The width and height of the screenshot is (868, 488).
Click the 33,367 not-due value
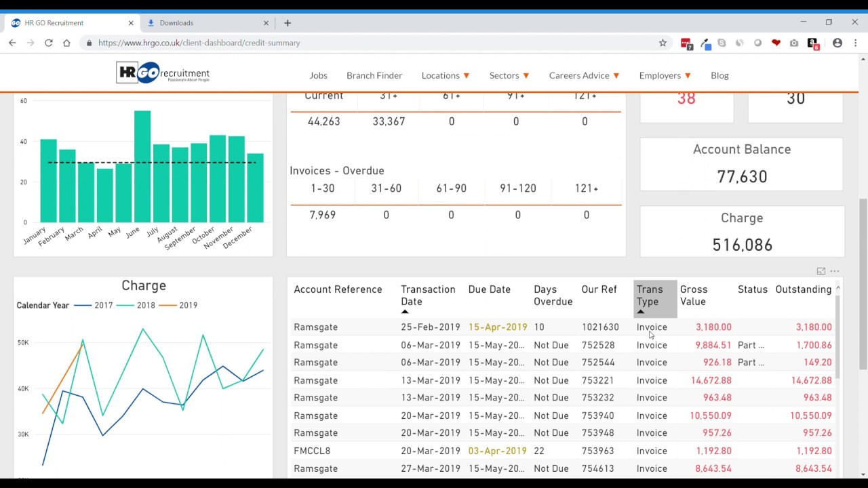(389, 121)
